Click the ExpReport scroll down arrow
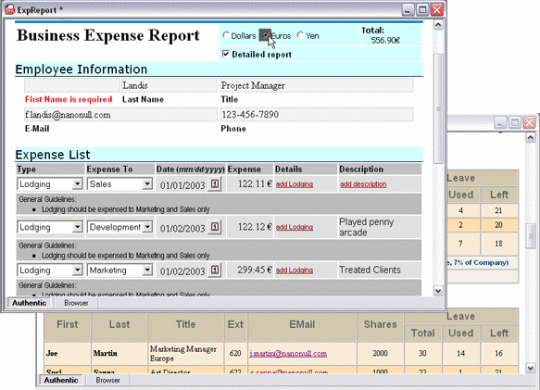Viewport: 540px width, 390px height. pos(438,290)
